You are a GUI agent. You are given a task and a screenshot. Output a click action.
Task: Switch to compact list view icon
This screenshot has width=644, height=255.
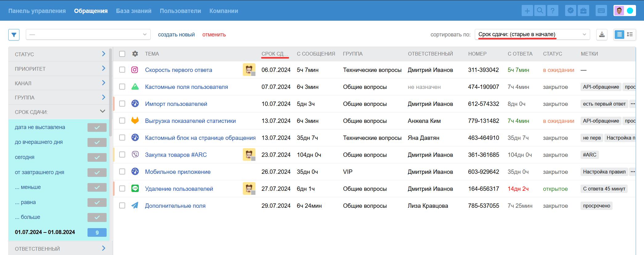click(x=619, y=35)
